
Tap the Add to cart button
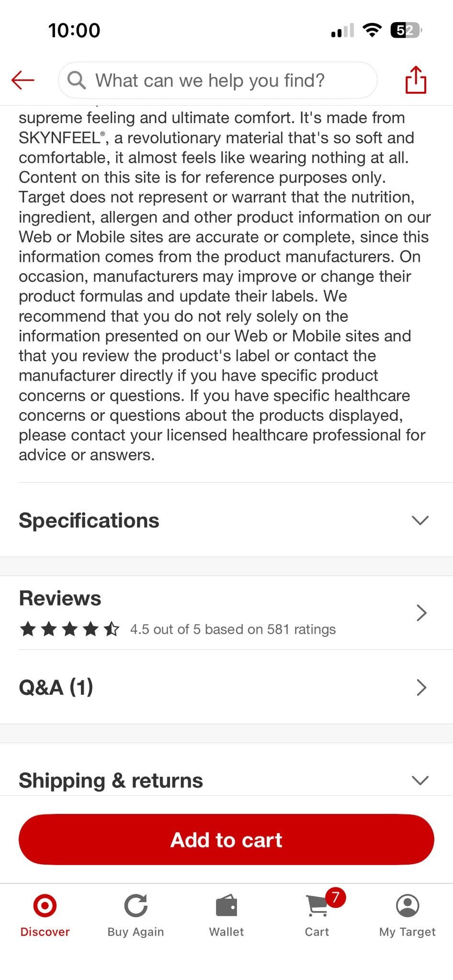click(226, 840)
